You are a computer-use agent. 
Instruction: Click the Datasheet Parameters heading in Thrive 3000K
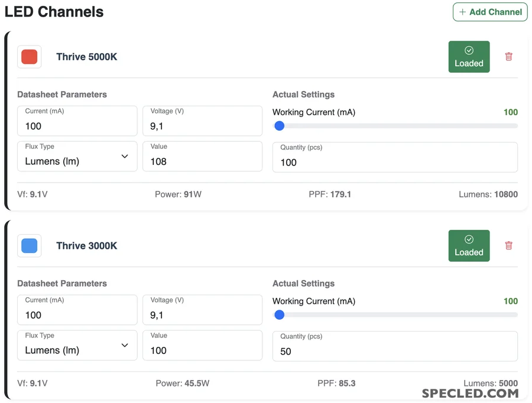point(62,283)
